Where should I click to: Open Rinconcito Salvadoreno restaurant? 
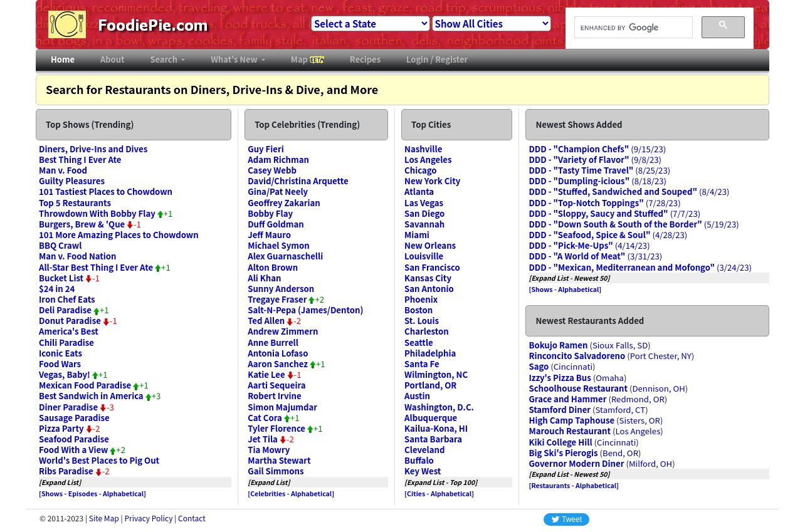(x=577, y=356)
